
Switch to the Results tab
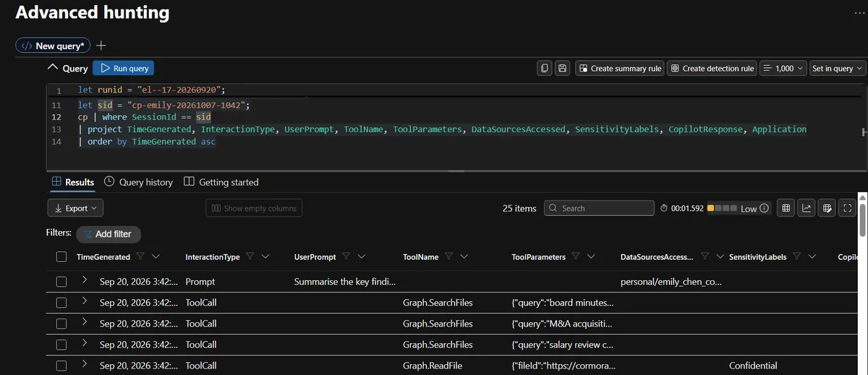tap(72, 182)
